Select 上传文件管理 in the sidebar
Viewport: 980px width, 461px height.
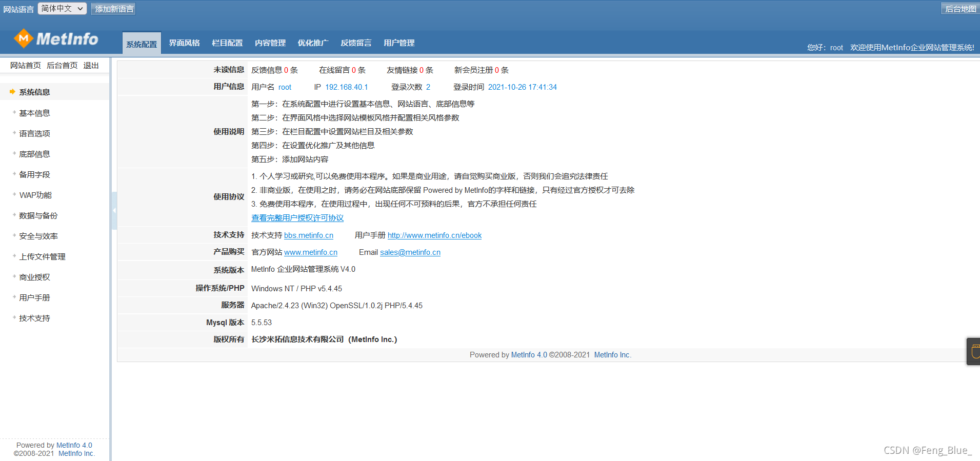coord(42,256)
